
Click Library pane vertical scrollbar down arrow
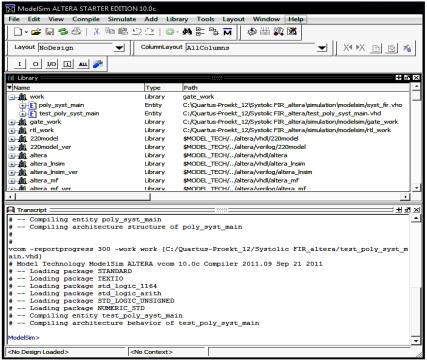pyautogui.click(x=416, y=188)
